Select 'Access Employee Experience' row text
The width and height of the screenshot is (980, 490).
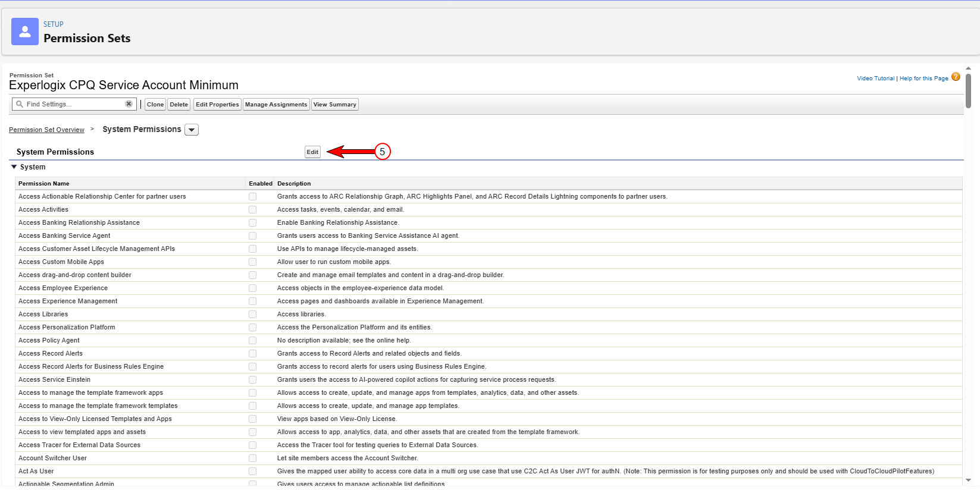click(63, 288)
